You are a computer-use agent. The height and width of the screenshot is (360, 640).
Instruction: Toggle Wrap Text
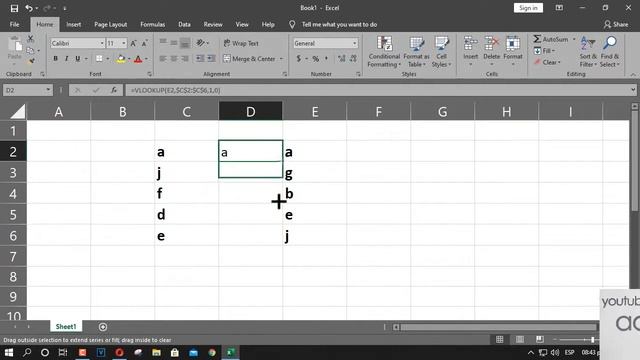(241, 43)
